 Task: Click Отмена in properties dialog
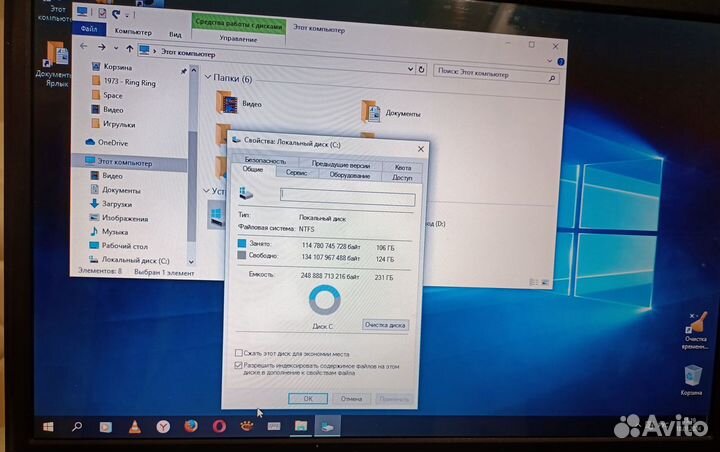tap(351, 399)
